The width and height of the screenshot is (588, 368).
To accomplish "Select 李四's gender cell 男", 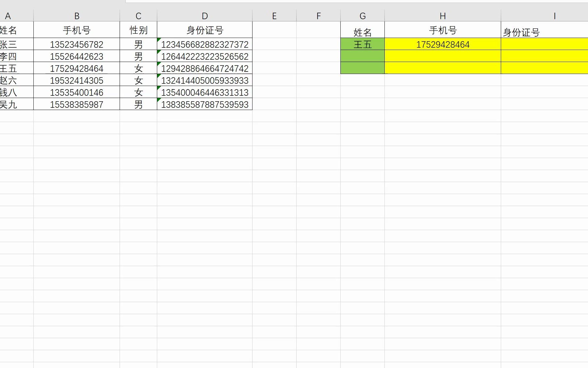I will point(138,56).
